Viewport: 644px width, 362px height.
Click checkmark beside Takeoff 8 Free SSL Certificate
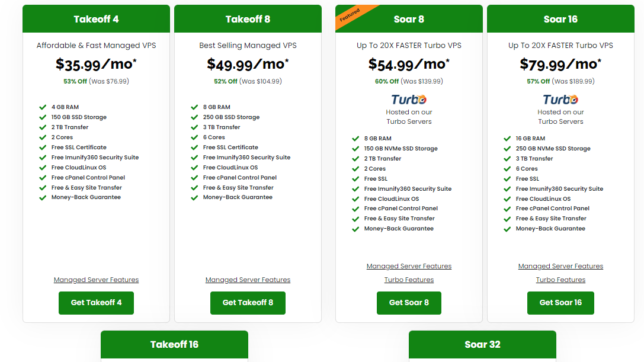194,148
